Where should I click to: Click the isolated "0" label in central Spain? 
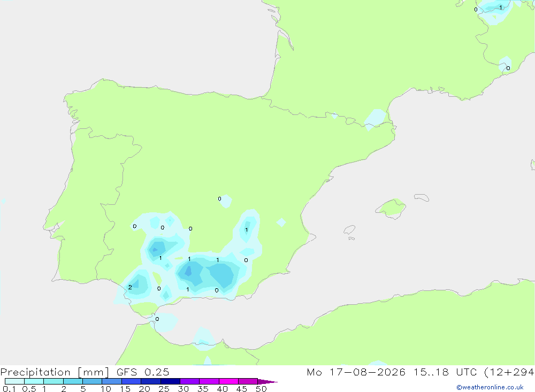(x=219, y=198)
